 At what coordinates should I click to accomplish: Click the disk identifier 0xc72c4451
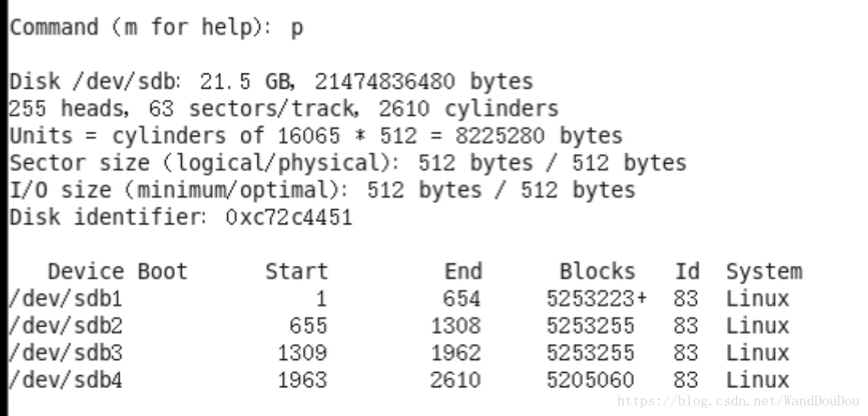289,217
